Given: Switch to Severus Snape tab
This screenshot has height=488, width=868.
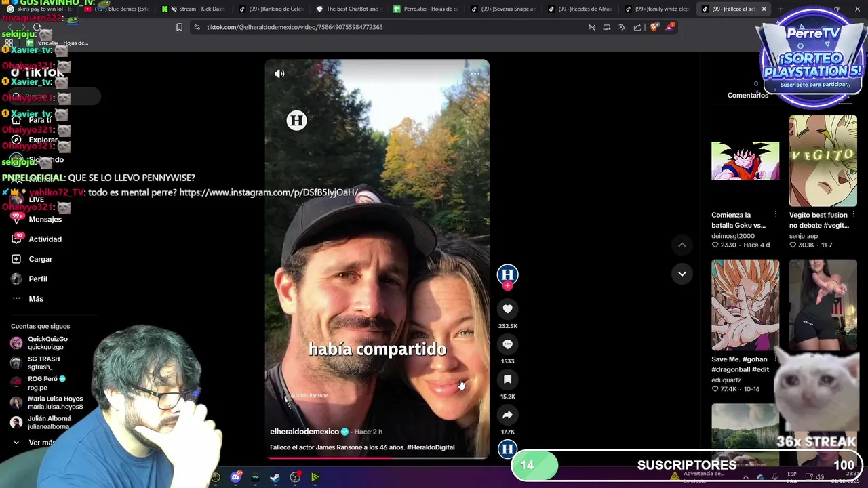Looking at the screenshot, I should (502, 9).
